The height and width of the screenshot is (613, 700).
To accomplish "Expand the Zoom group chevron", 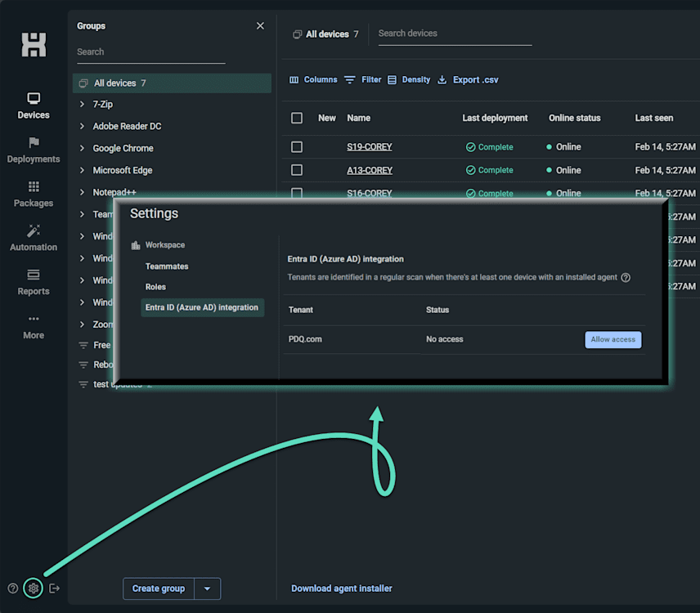I will (82, 324).
